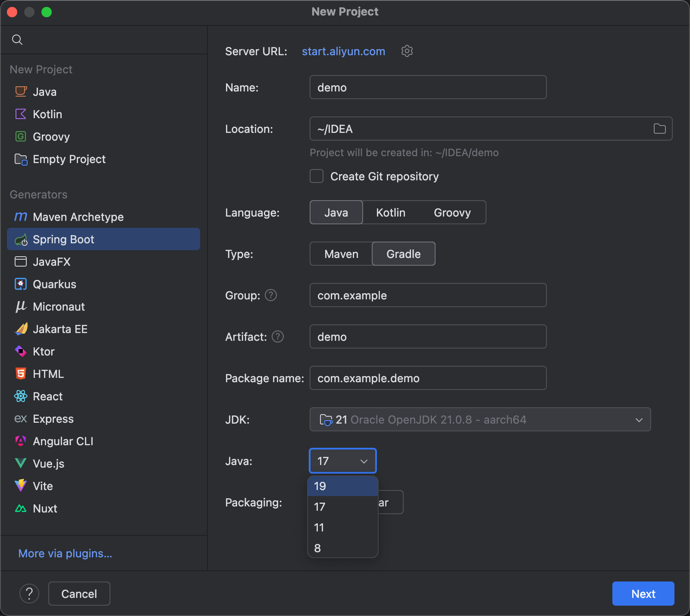Click the Quarkus logo icon
Image resolution: width=690 pixels, height=616 pixels.
(x=21, y=284)
